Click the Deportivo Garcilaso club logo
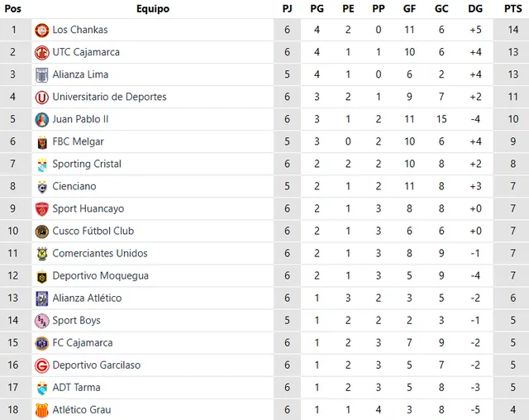Screen dimensions: 529x420 click(41, 365)
